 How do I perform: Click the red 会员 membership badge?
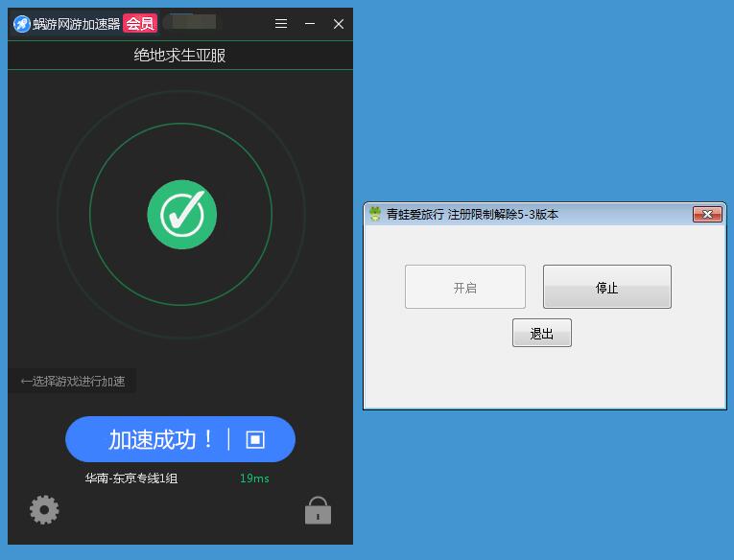[139, 24]
